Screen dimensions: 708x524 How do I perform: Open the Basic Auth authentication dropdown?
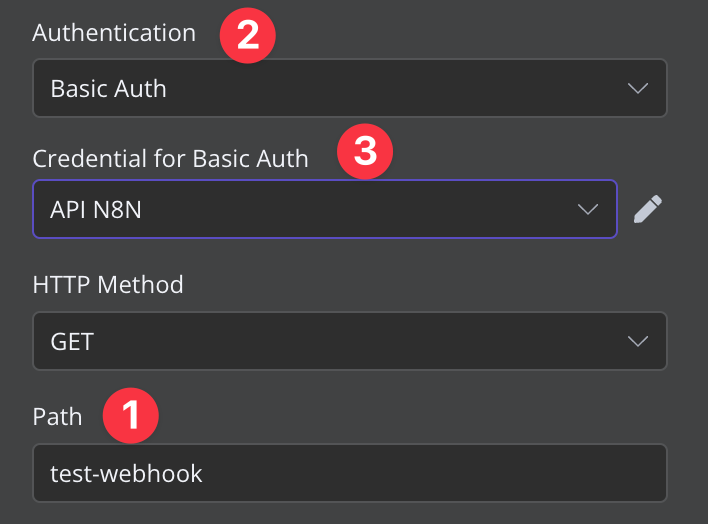pyautogui.click(x=349, y=89)
